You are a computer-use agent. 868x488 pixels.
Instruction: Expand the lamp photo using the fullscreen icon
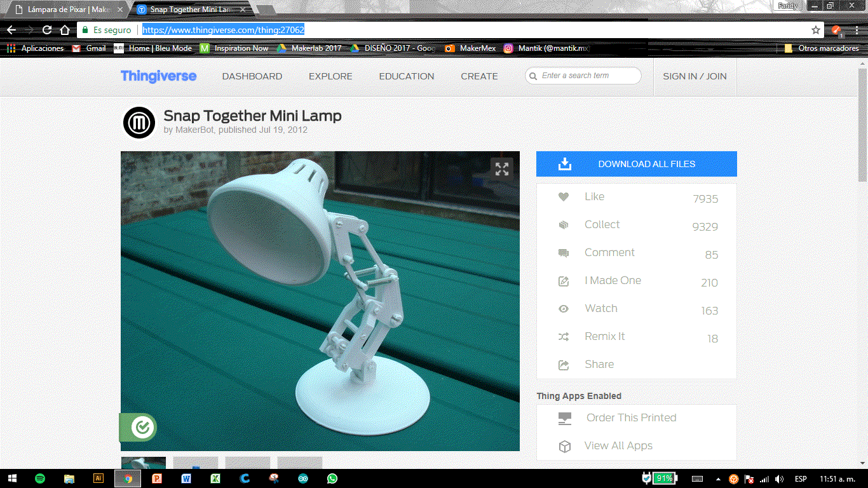click(x=501, y=168)
